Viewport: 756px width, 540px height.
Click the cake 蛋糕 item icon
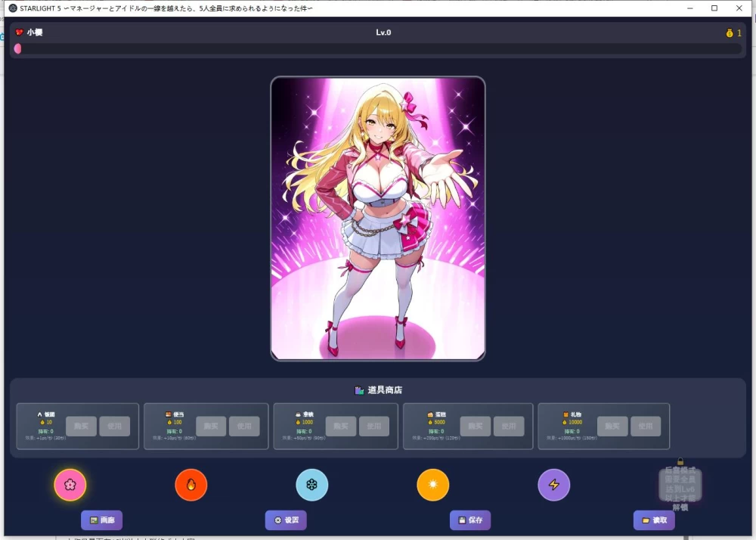coord(430,414)
